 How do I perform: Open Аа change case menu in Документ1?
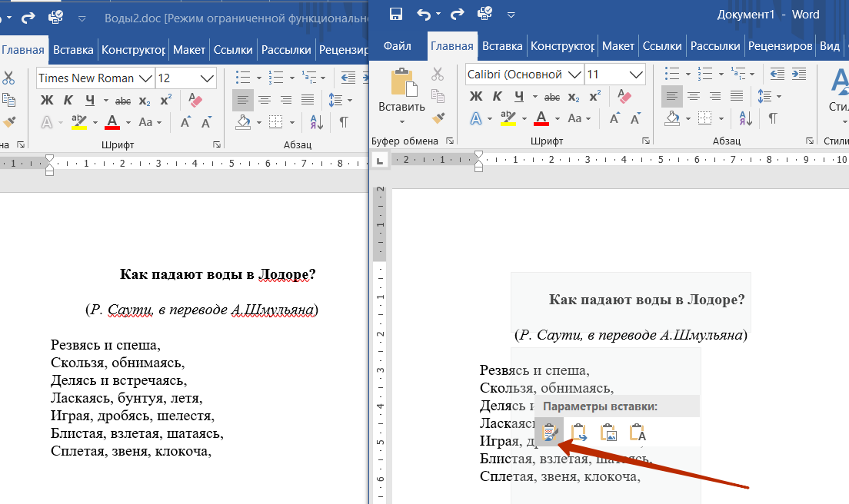579,118
